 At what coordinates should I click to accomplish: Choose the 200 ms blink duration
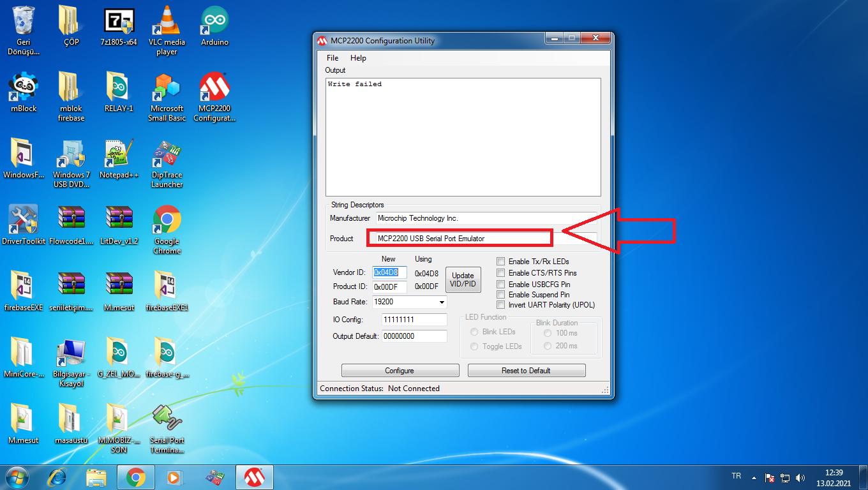pos(548,346)
